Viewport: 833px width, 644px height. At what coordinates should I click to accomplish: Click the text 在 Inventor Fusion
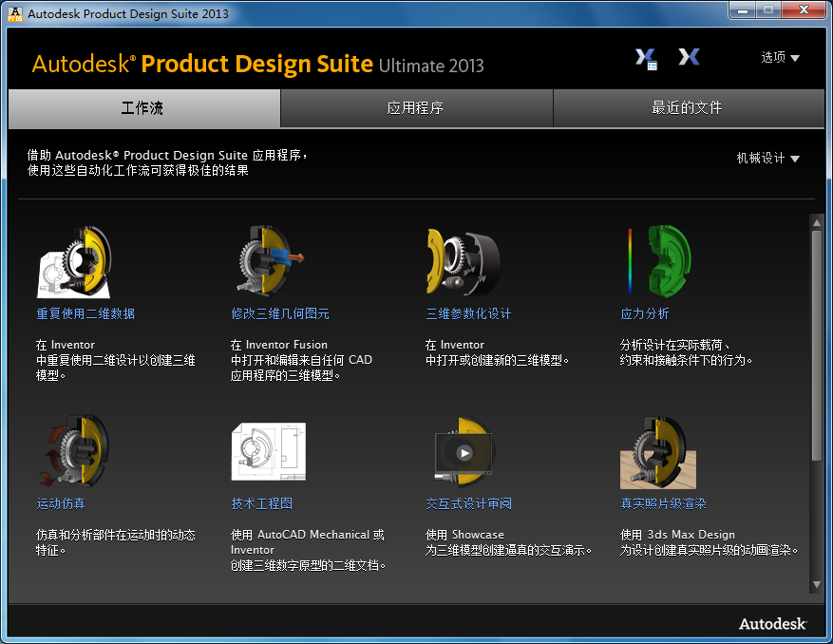[x=279, y=344]
